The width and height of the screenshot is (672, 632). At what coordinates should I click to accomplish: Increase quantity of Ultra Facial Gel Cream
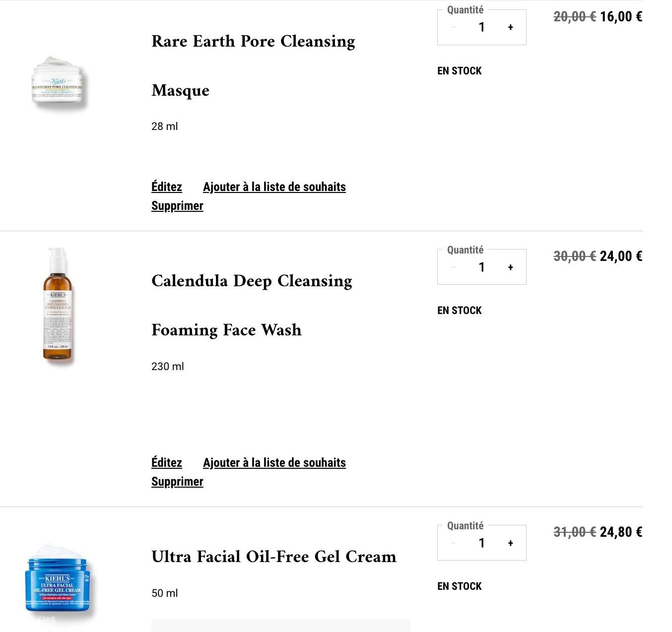510,543
